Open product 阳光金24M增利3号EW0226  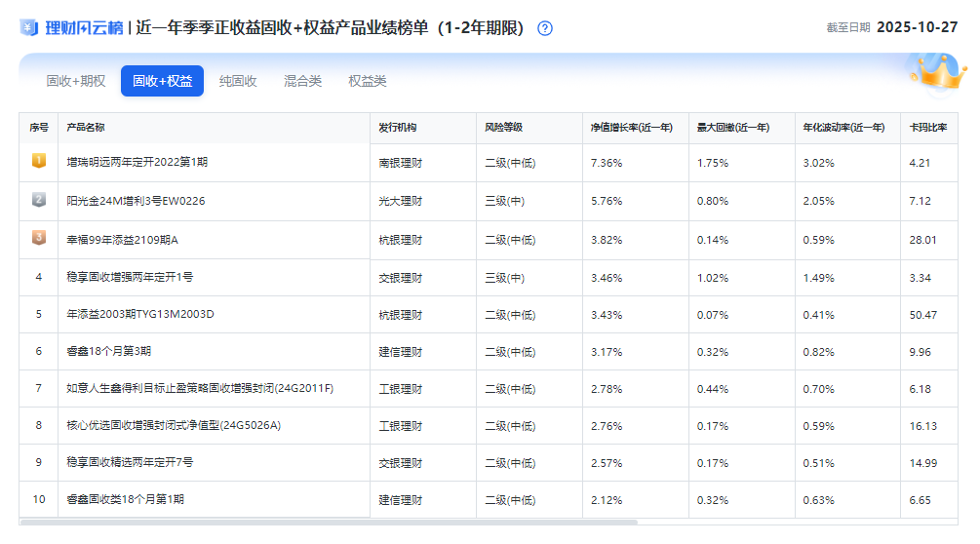click(136, 201)
